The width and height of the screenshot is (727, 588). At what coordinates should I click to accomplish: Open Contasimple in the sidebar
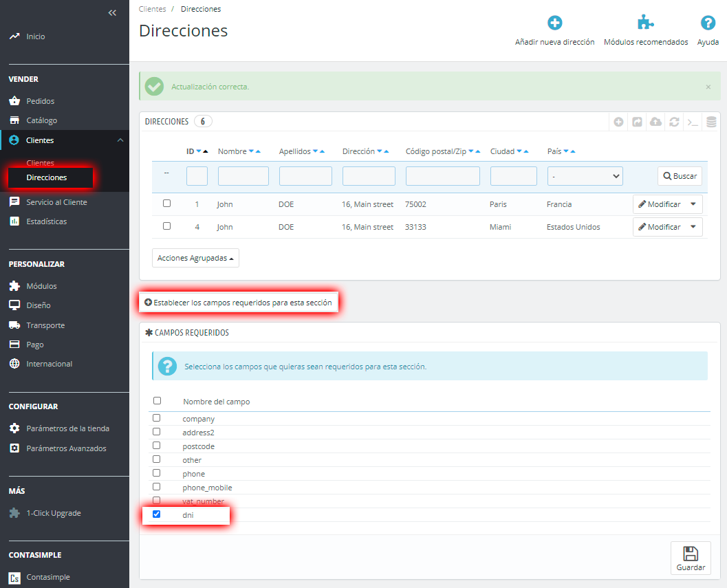(48, 577)
